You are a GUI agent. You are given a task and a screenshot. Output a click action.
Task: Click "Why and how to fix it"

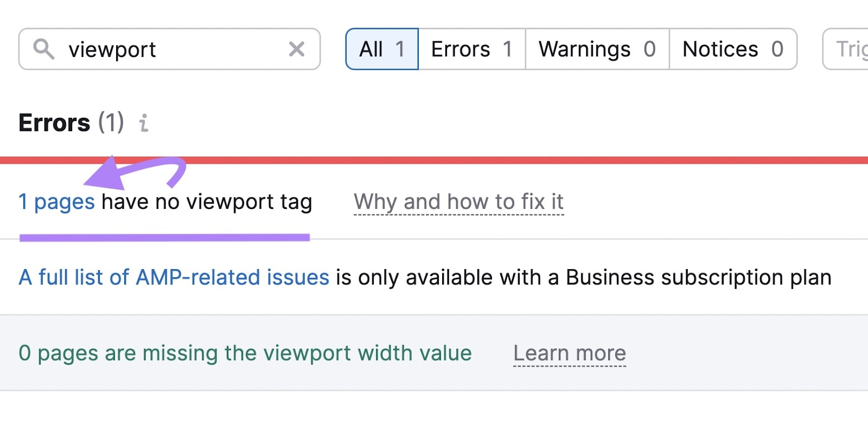click(x=458, y=202)
